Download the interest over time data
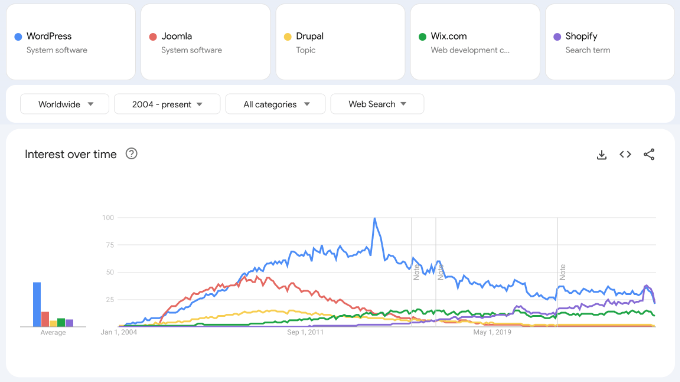 pyautogui.click(x=602, y=155)
